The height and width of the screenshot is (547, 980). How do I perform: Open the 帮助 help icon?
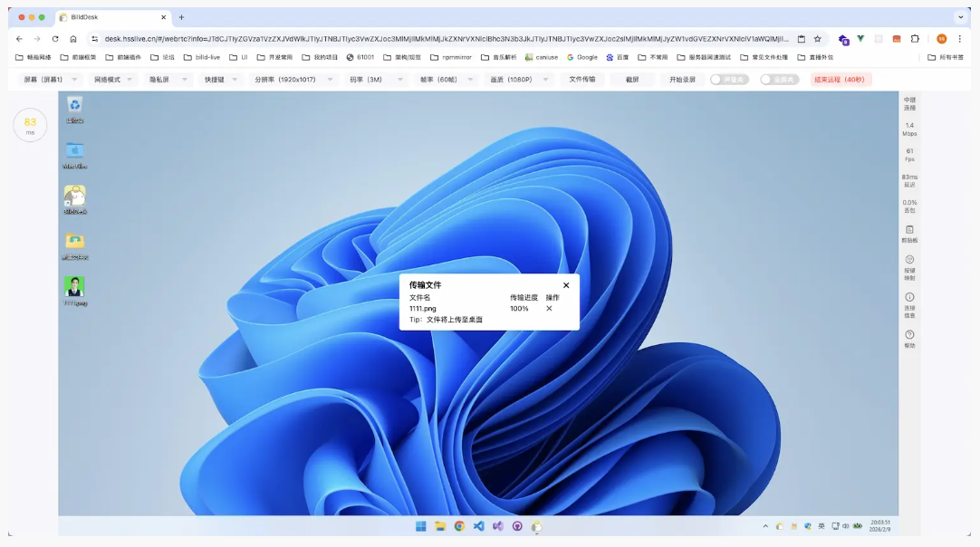[x=909, y=336]
